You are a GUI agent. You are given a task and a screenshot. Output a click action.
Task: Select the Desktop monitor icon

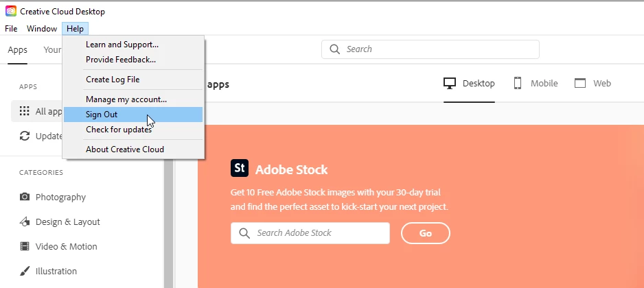(x=450, y=83)
